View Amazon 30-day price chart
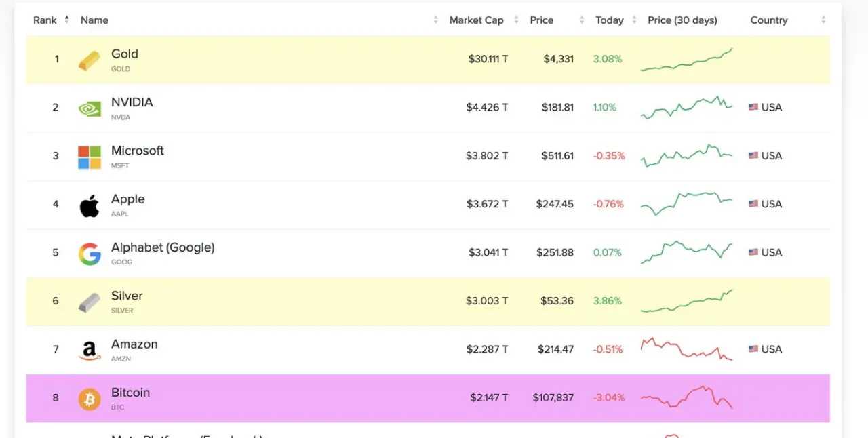 tap(686, 349)
